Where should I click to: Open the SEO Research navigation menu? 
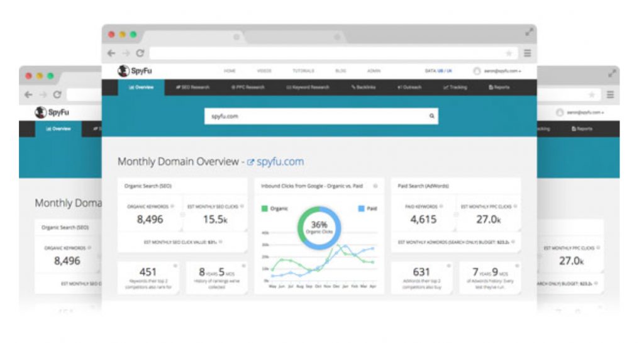[192, 87]
